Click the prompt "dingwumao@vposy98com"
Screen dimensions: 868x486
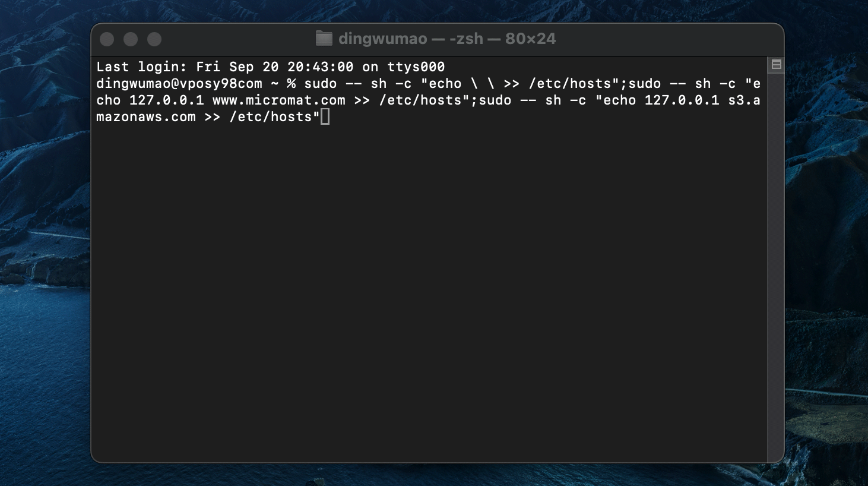[179, 84]
